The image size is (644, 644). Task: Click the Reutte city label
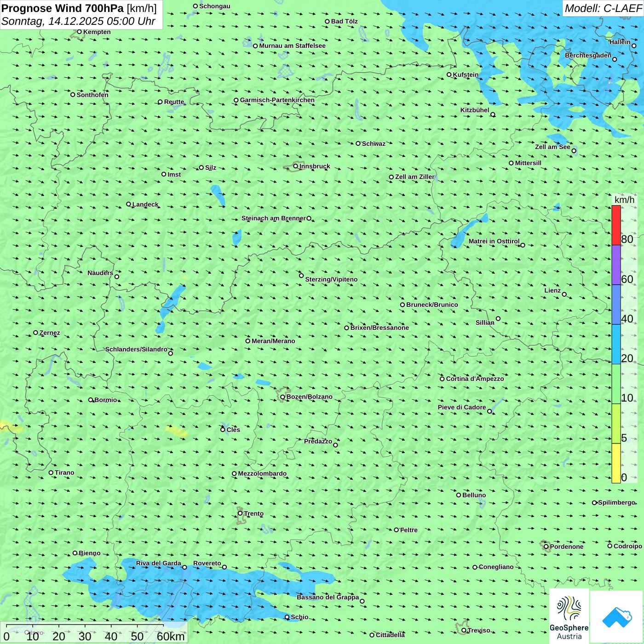[174, 102]
